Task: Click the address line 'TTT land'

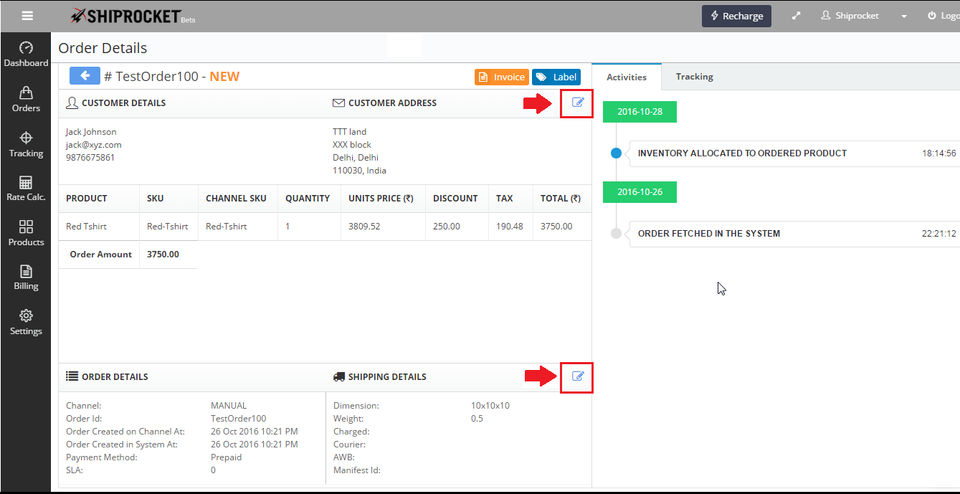Action: click(350, 132)
